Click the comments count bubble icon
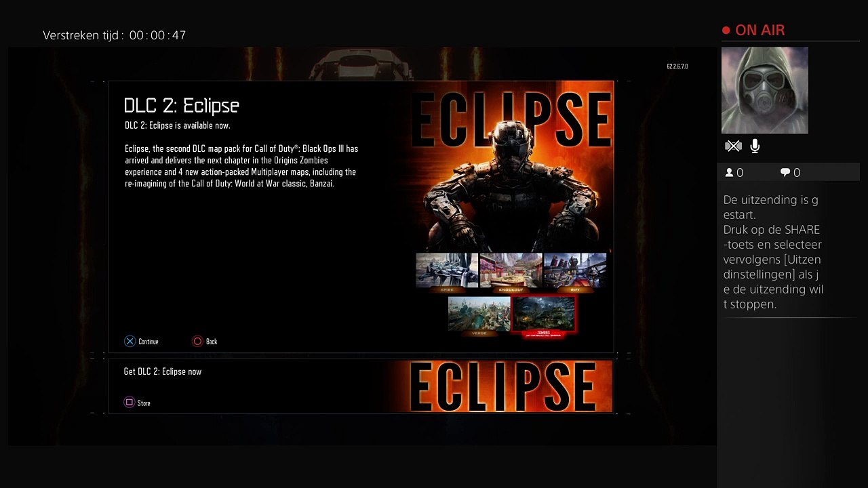Screen dimensions: 868x488 point(785,173)
